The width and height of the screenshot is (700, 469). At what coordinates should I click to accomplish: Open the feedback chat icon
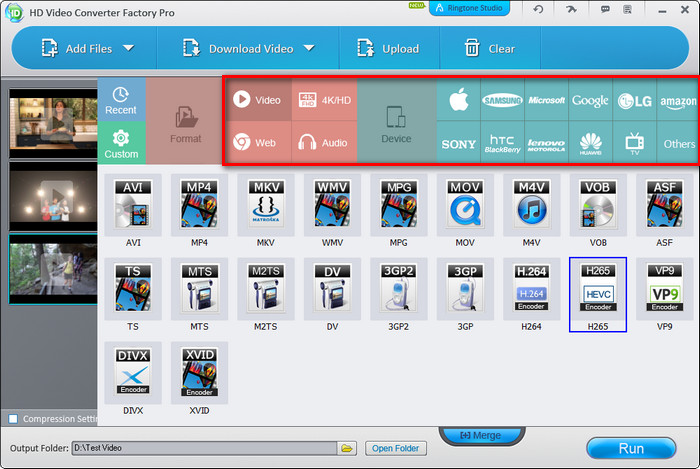(x=605, y=9)
